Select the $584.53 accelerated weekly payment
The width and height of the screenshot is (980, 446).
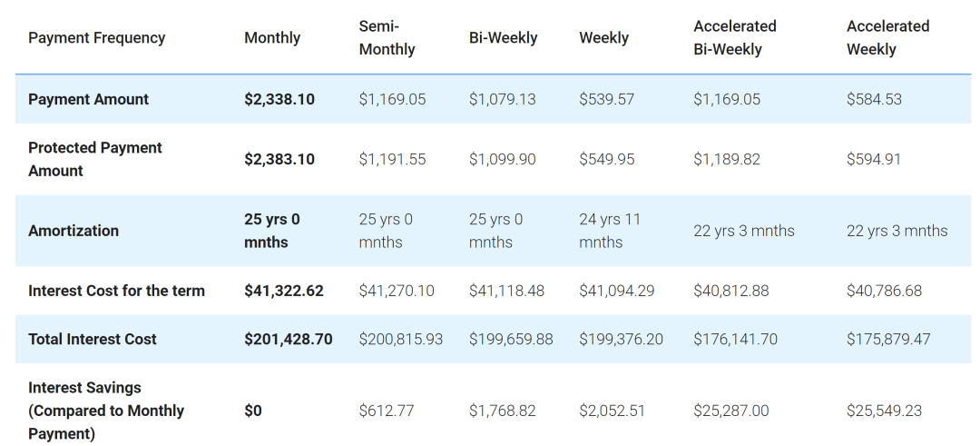874,99
